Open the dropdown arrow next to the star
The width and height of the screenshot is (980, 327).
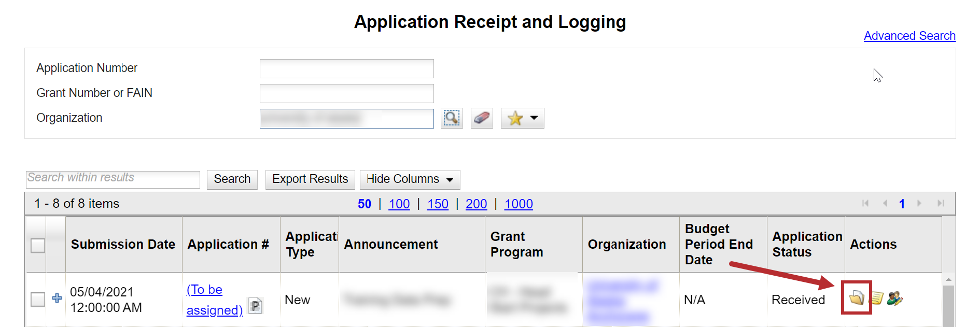tap(534, 118)
